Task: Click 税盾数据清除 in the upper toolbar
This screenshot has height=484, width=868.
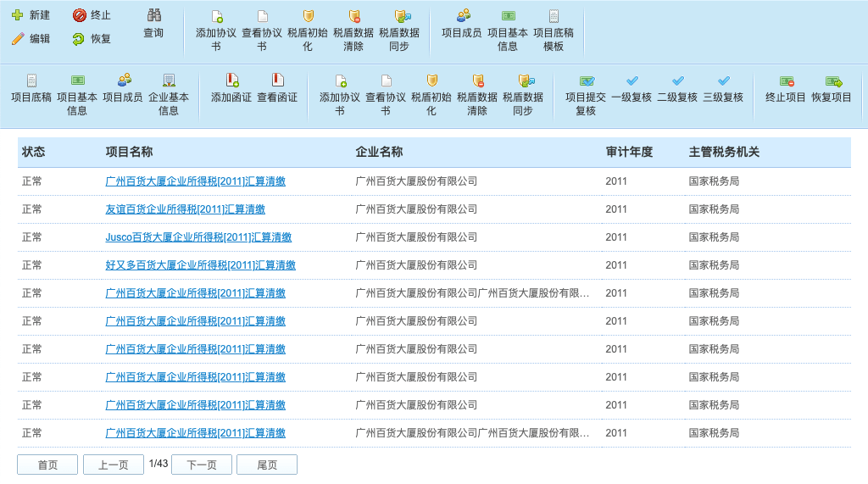Action: coord(353,31)
